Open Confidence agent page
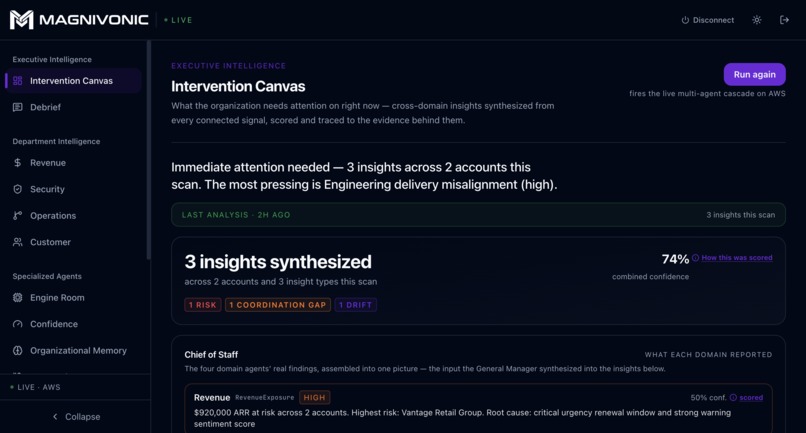Image resolution: width=806 pixels, height=433 pixels. (x=73, y=324)
